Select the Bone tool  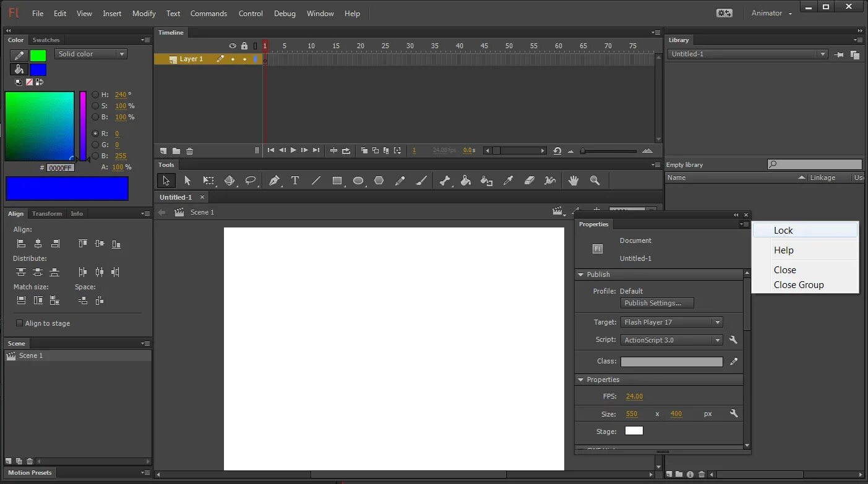pos(444,180)
